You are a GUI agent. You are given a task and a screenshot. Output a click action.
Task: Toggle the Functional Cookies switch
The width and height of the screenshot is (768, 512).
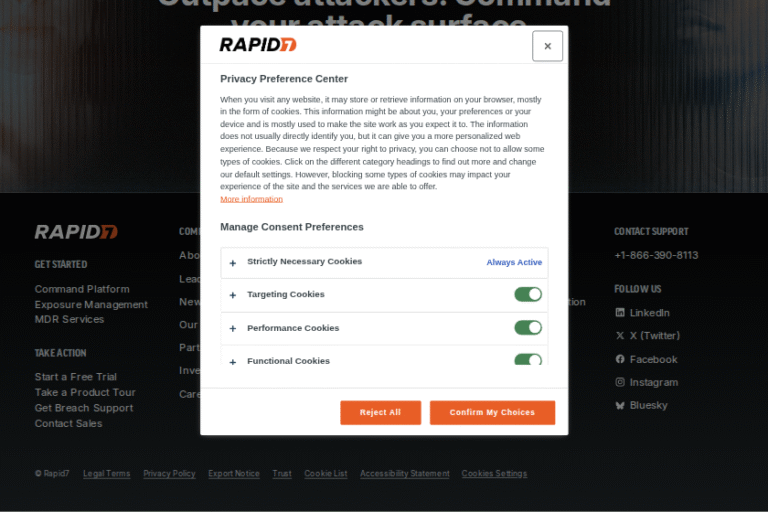pos(528,360)
